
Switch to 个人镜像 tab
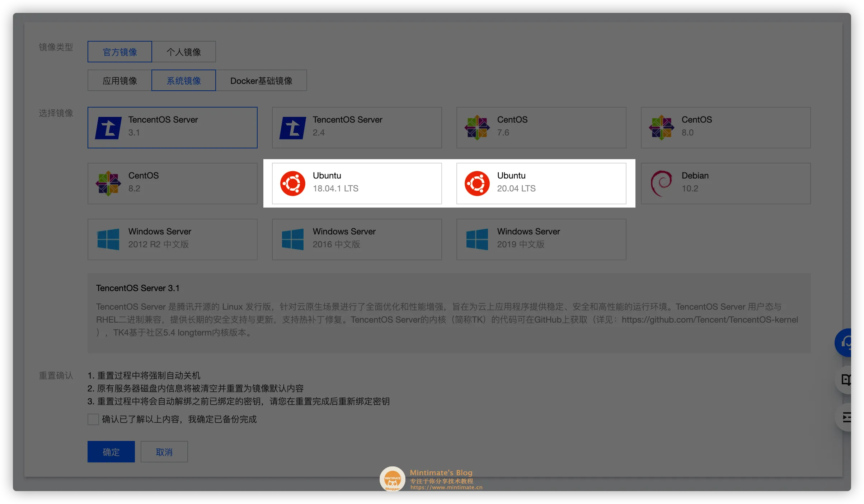[184, 52]
